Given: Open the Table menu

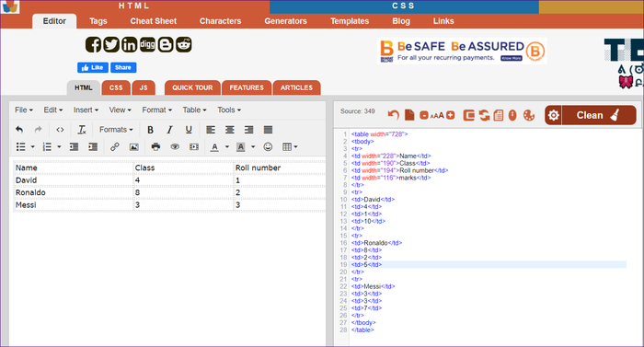Looking at the screenshot, I should pyautogui.click(x=194, y=110).
